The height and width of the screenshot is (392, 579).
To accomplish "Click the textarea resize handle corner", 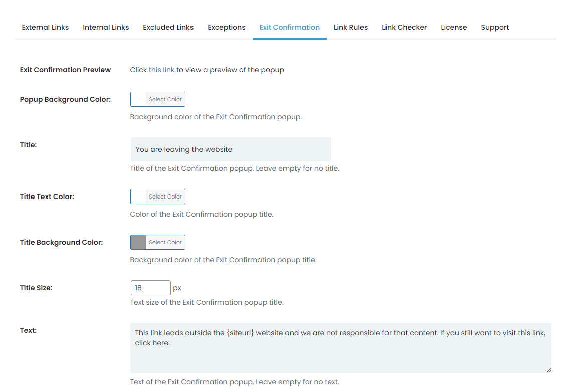I will 548,370.
